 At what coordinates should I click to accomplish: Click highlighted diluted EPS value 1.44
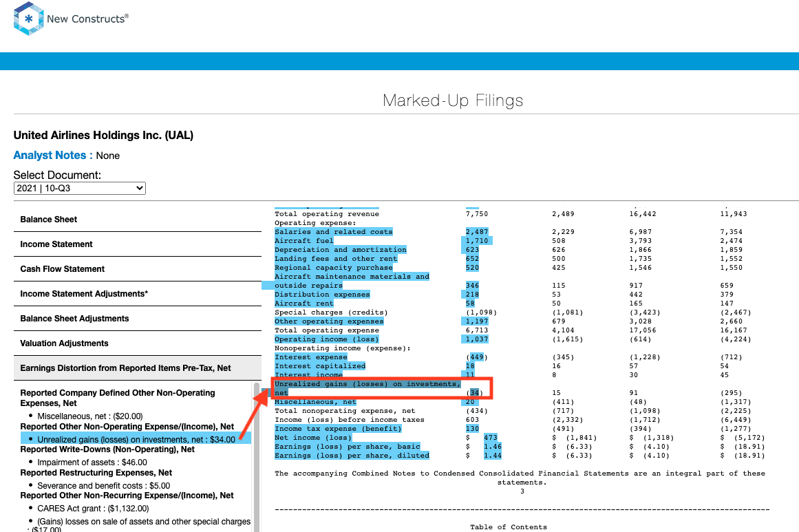click(x=493, y=456)
